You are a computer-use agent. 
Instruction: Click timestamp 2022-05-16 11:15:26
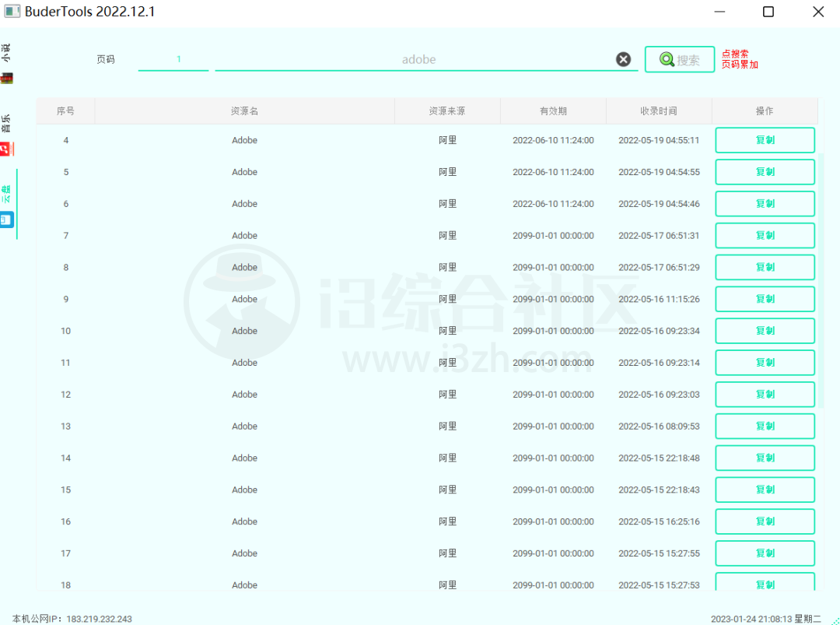(x=659, y=299)
